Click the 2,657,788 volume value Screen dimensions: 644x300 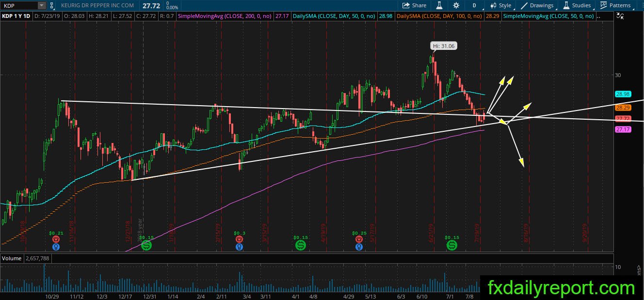click(38, 258)
